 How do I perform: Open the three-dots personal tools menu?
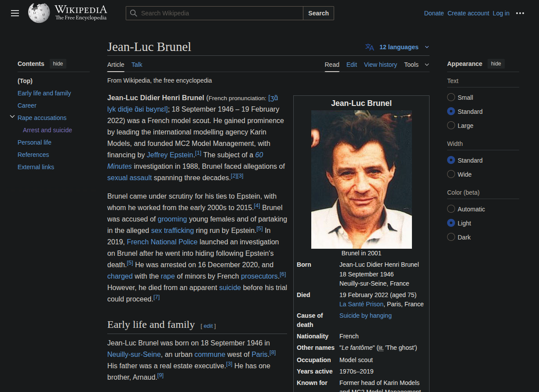point(520,13)
